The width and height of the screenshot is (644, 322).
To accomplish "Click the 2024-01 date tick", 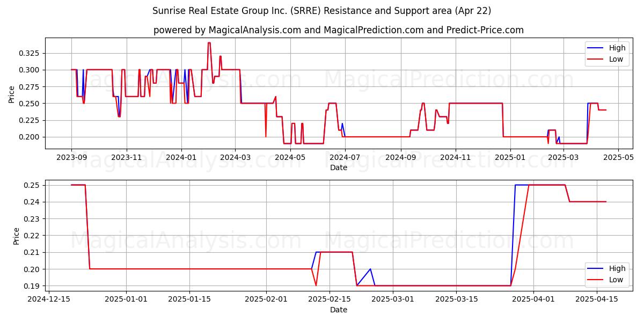I will point(181,158).
